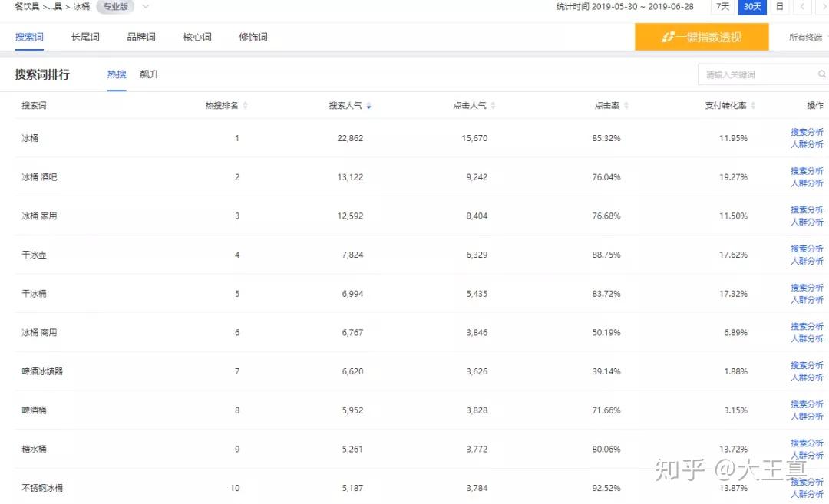Select the 飙升 sub-tab
This screenshot has width=829, height=504.
pos(149,74)
